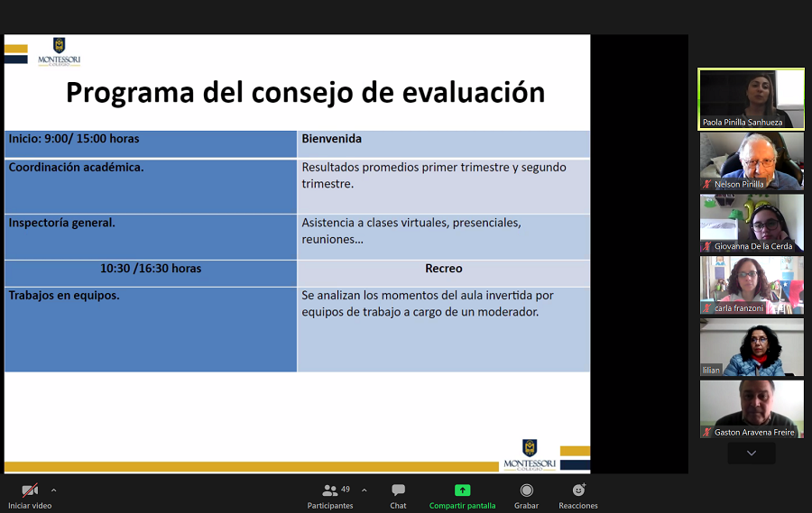Select Giovanna De la Cerda video thumbnail
The width and height of the screenshot is (812, 513).
pos(752,223)
